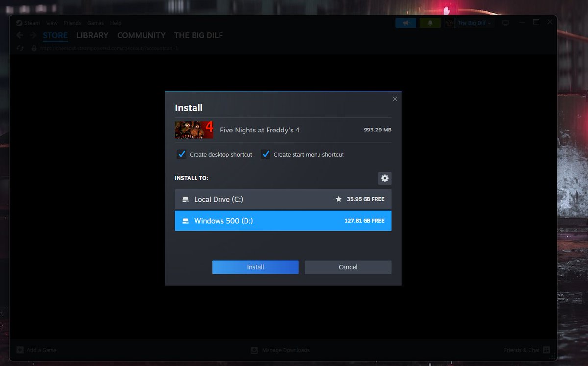Click the user avatar picture

449,23
